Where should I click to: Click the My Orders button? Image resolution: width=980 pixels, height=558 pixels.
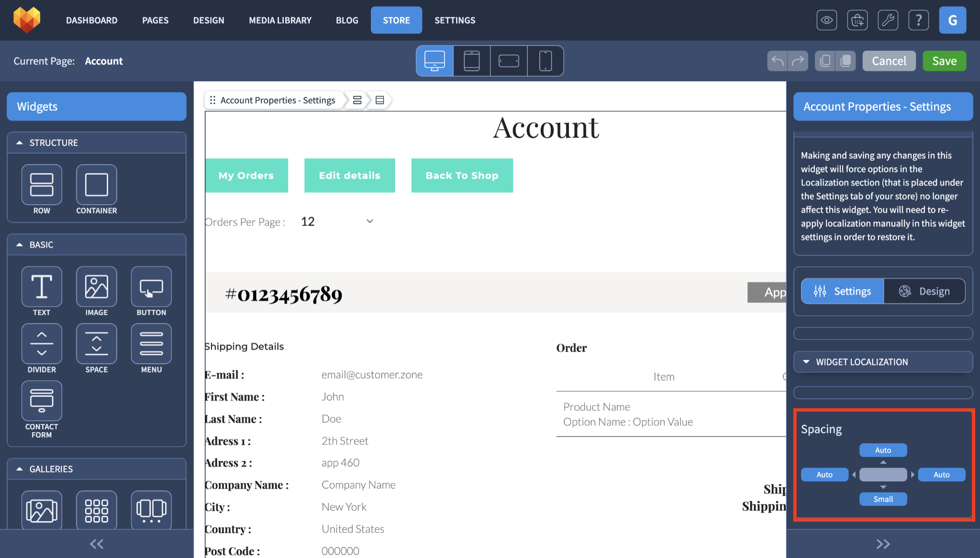246,175
